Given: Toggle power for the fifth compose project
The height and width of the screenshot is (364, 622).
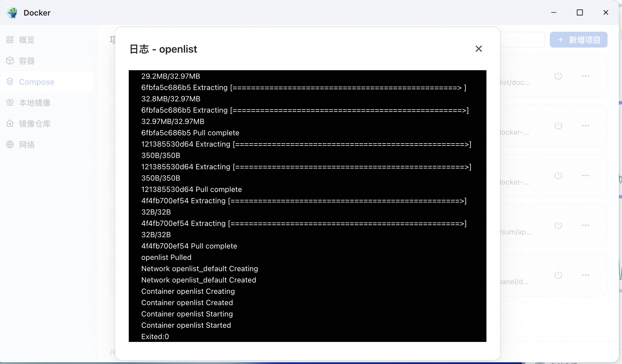Looking at the screenshot, I should pos(558,275).
